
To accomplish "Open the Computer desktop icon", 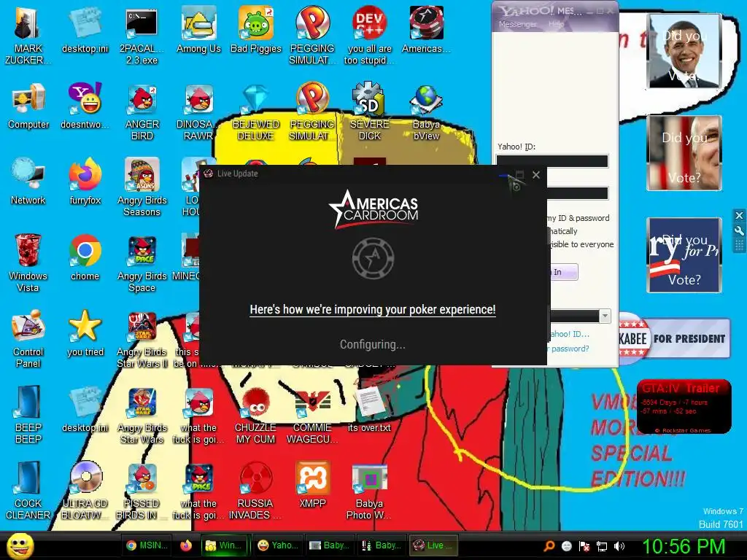I will (x=28, y=106).
